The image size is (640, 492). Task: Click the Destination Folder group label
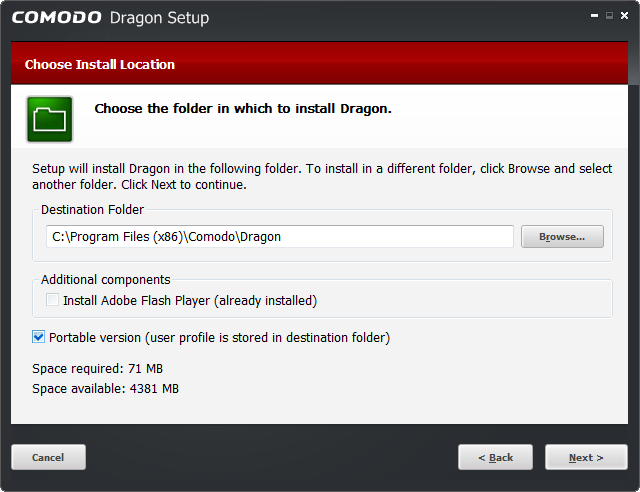[92, 209]
